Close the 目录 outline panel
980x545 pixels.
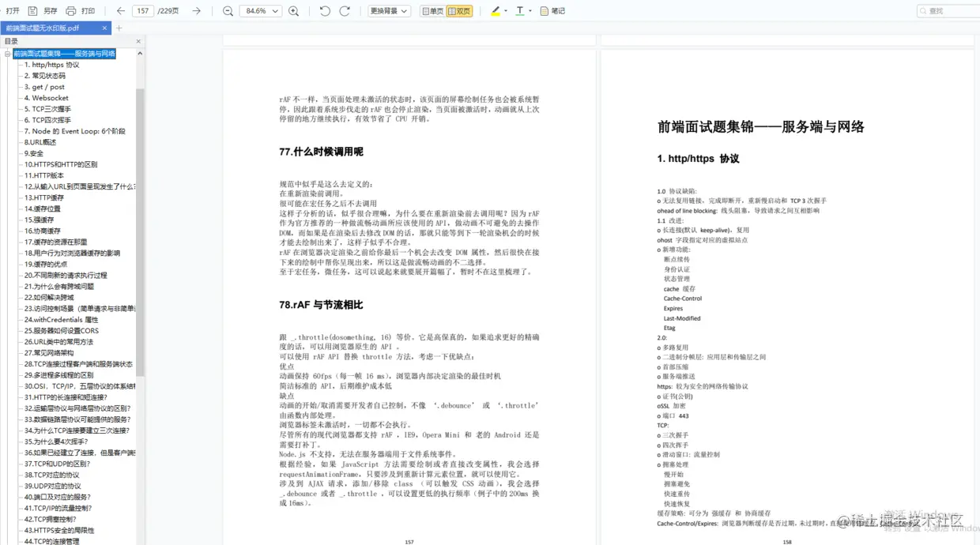coord(138,41)
